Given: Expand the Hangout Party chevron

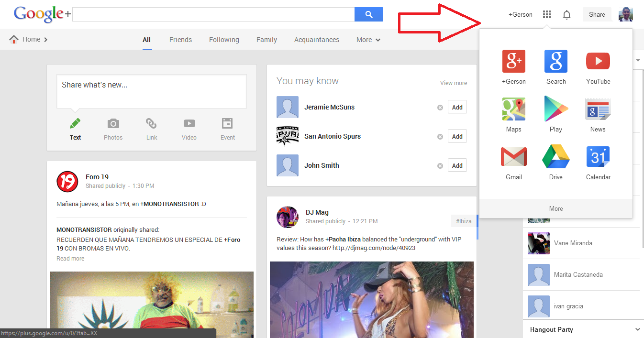Looking at the screenshot, I should (x=637, y=329).
